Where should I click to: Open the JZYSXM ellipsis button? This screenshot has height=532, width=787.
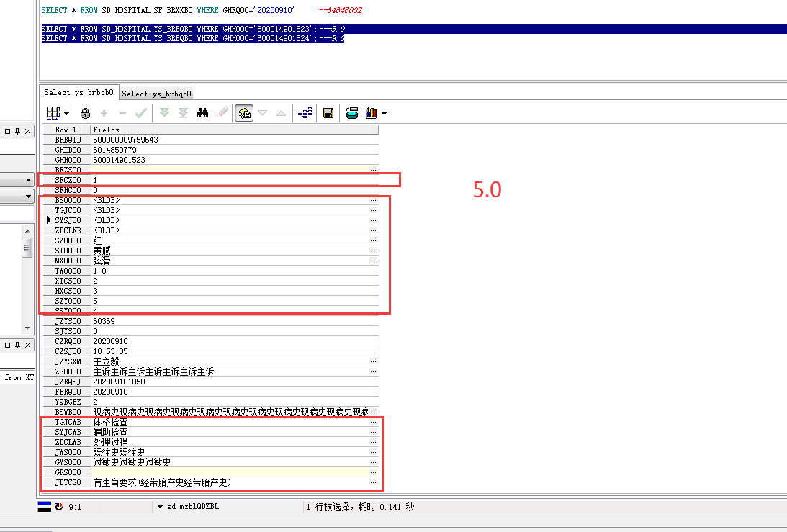pos(374,361)
